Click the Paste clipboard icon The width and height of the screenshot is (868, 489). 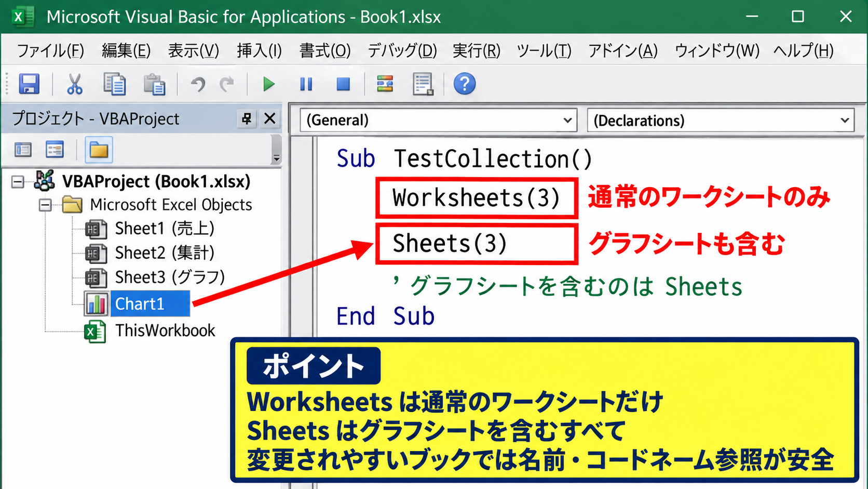(x=154, y=84)
